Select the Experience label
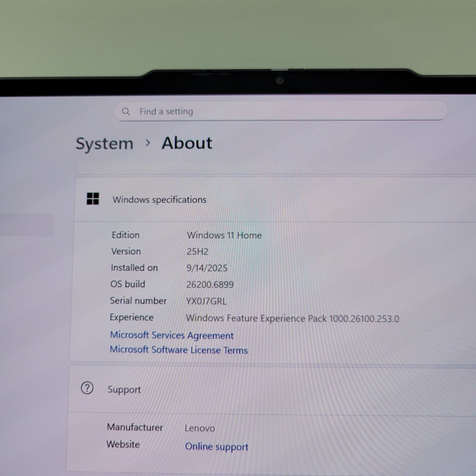The height and width of the screenshot is (476, 476). (x=131, y=317)
